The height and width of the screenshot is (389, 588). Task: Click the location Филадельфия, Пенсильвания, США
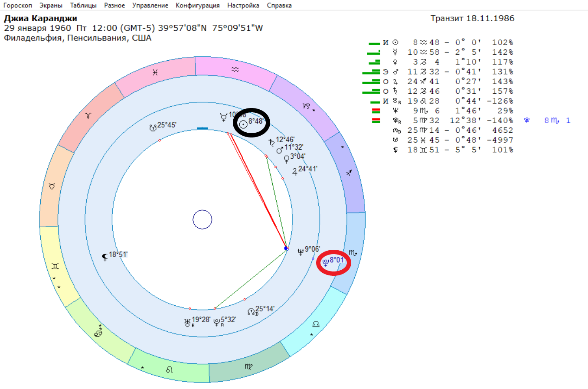[x=78, y=38]
